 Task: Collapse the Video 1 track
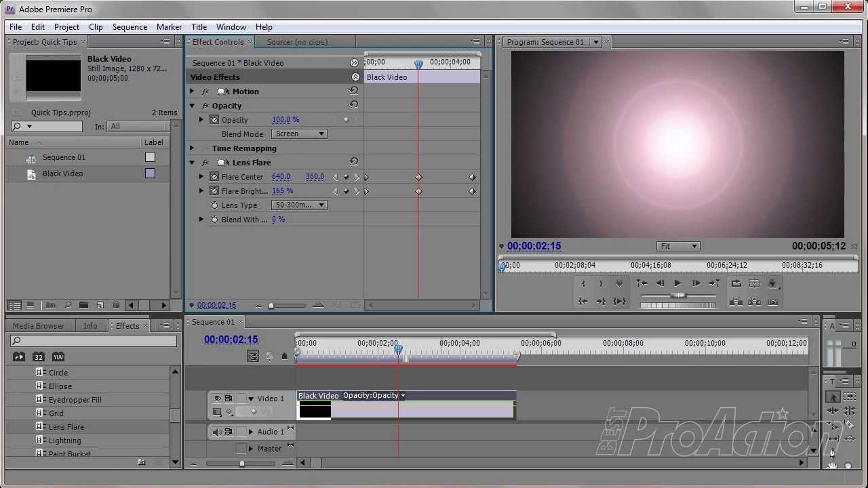[251, 399]
